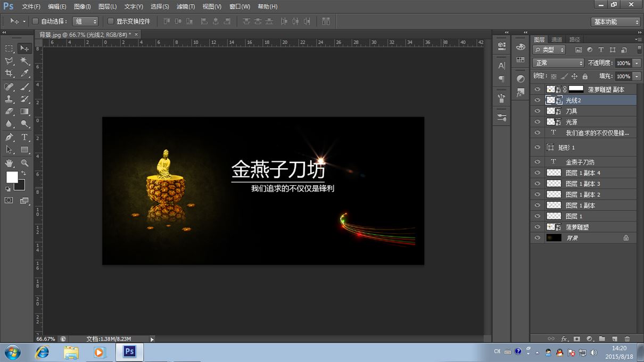Change screen mode icon in toolbox
644x362 pixels.
coord(24,201)
